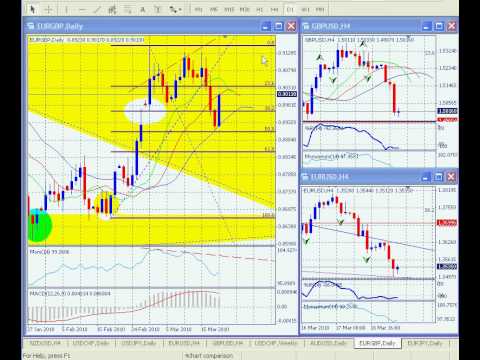
Task: Switch chart to M1 timeframe
Action: [x=199, y=9]
